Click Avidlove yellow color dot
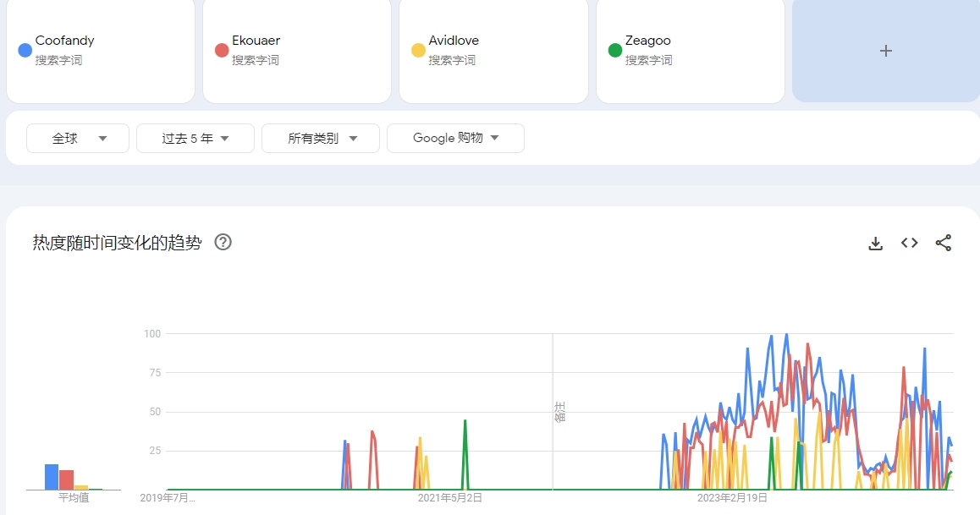 pos(418,51)
